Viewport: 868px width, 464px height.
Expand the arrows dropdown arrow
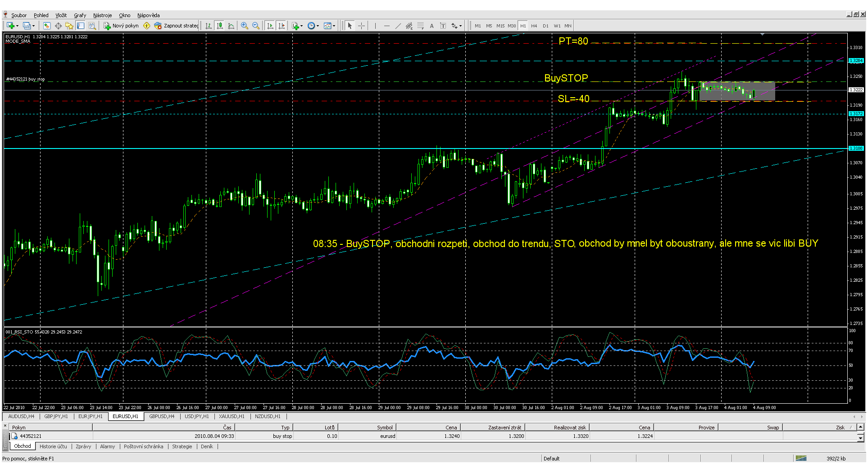[x=461, y=26]
